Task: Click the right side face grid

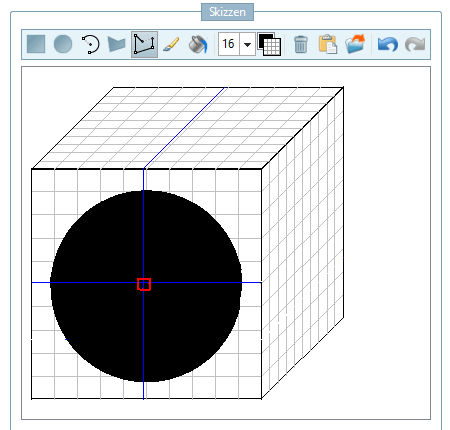Action: pyautogui.click(x=302, y=243)
